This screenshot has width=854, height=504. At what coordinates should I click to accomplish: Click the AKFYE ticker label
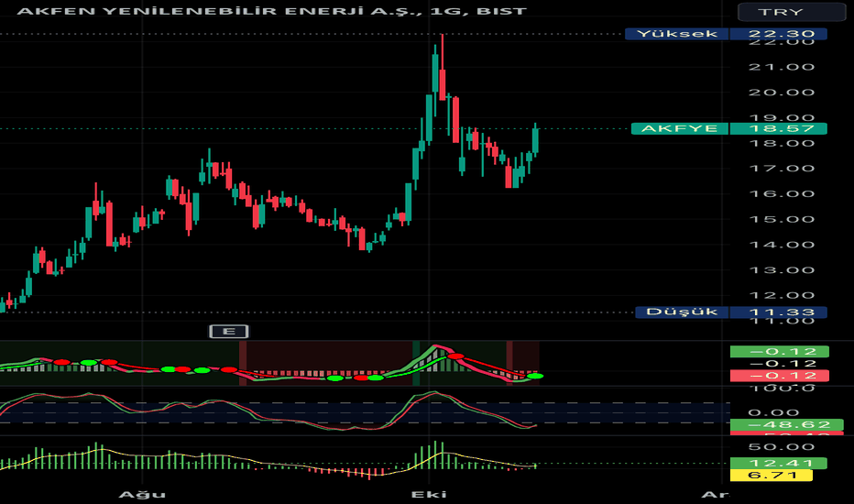click(679, 128)
